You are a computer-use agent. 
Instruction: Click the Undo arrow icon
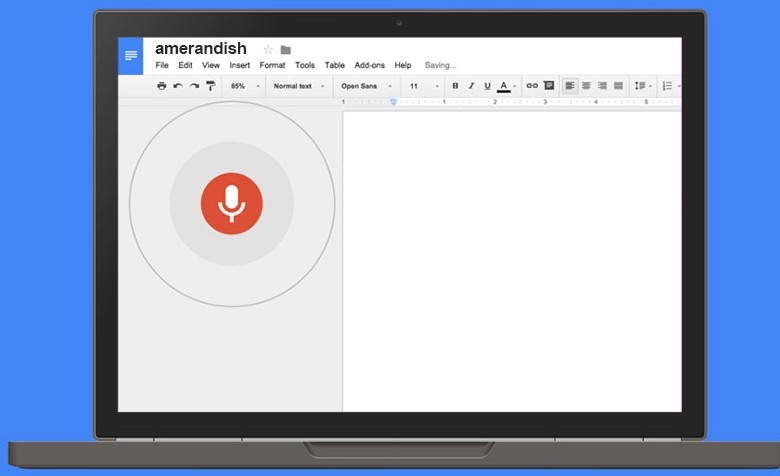pos(178,86)
